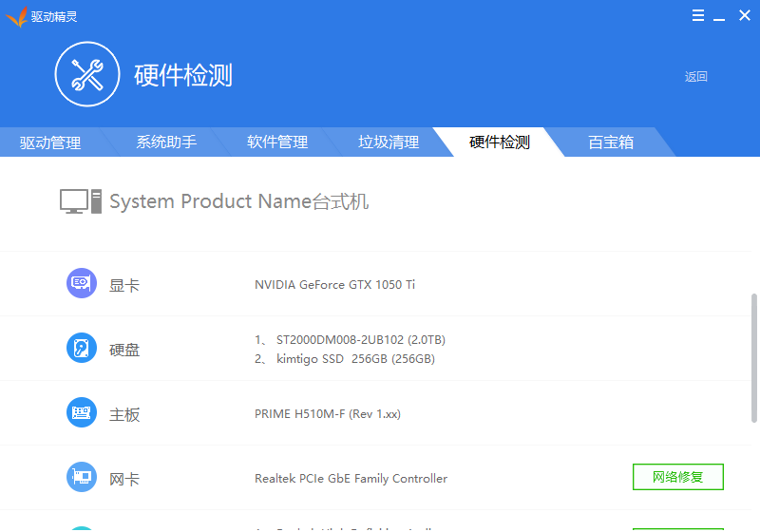The image size is (760, 532).
Task: Switch to the 系统助手 tab
Action: [x=166, y=142]
